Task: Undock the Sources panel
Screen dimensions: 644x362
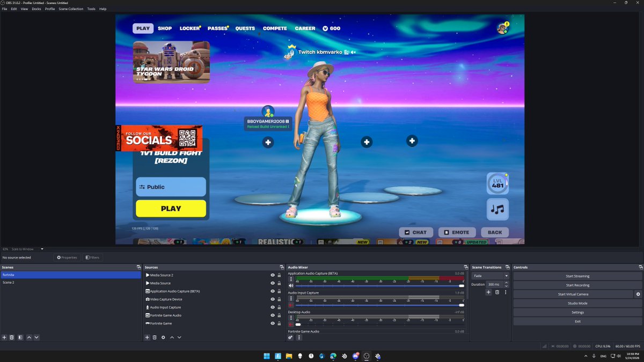Action: click(x=282, y=267)
